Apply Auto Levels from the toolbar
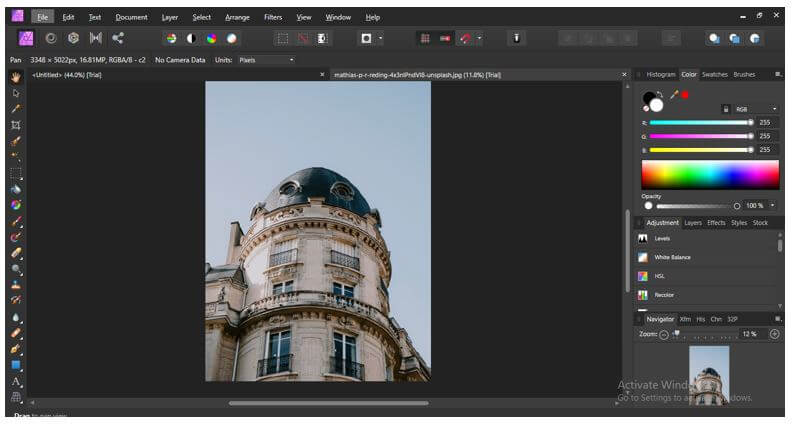806x426 pixels. pos(171,39)
